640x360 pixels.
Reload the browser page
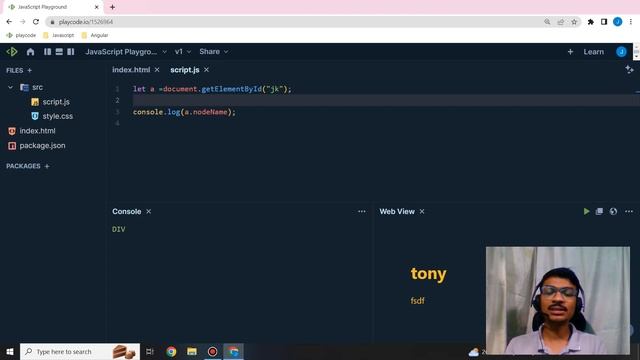click(36, 22)
